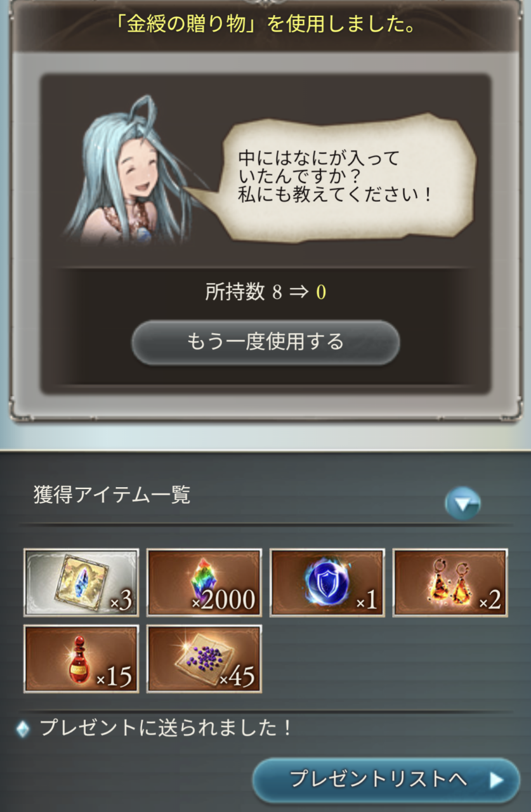Screen dimensions: 531x812
Task: Click the 所持数 8 ⇒ 0 counter
Action: 265,292
